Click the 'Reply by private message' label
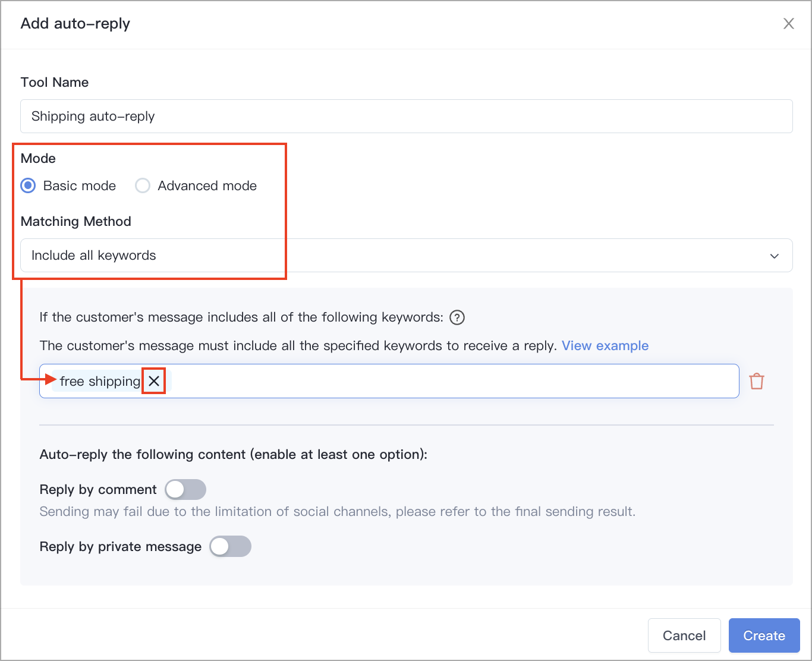This screenshot has width=812, height=661. pyautogui.click(x=121, y=547)
